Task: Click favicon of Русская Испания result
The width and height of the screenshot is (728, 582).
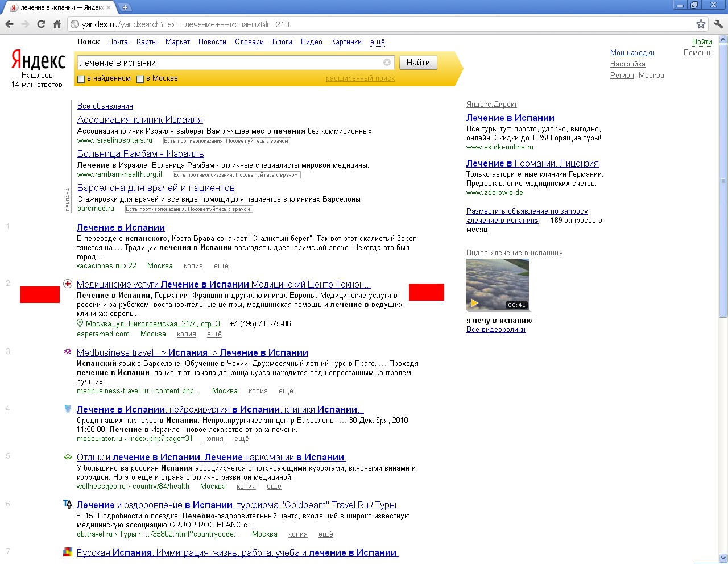Action: pos(68,552)
